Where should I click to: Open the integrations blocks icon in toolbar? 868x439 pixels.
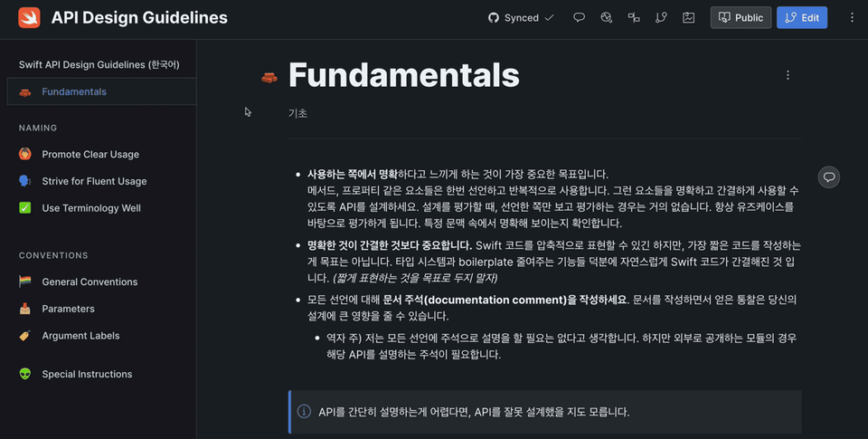(x=634, y=17)
